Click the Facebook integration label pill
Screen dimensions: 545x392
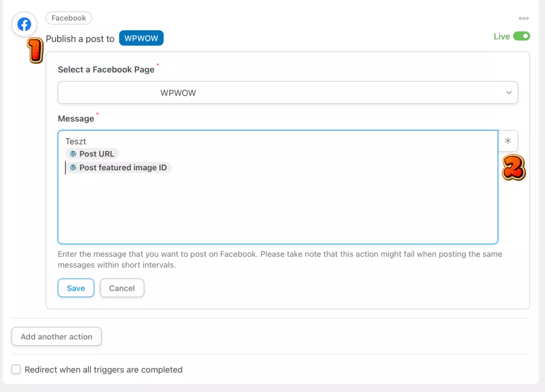tap(69, 18)
